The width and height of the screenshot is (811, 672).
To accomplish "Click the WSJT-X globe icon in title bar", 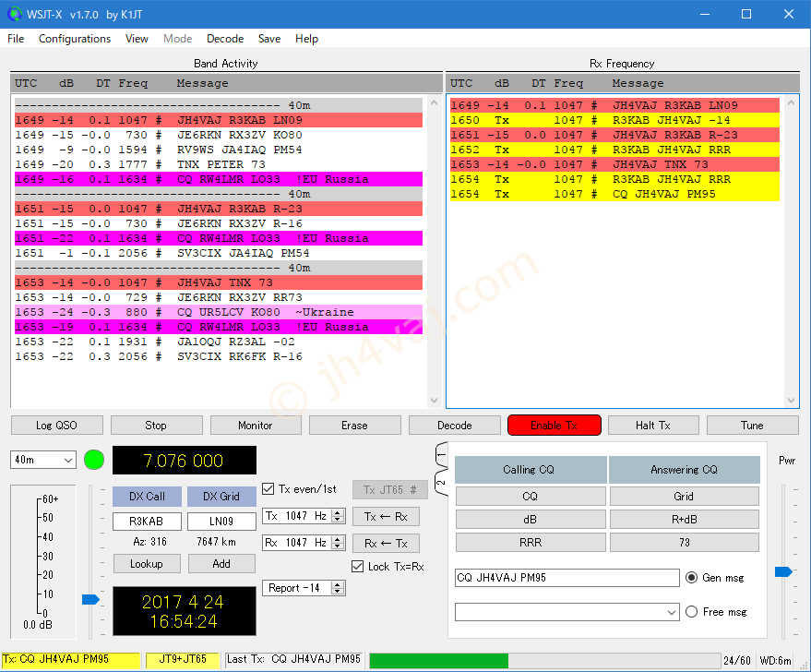I will point(15,14).
